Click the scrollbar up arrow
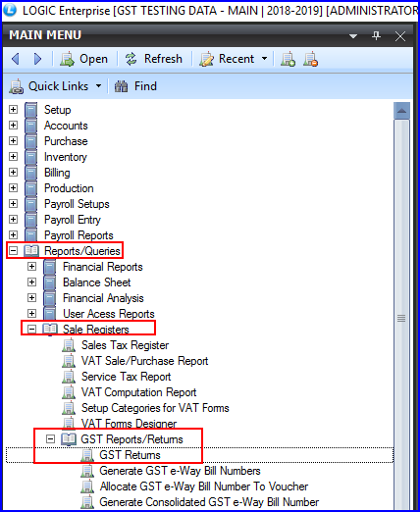This screenshot has height=512, width=420. point(401,111)
